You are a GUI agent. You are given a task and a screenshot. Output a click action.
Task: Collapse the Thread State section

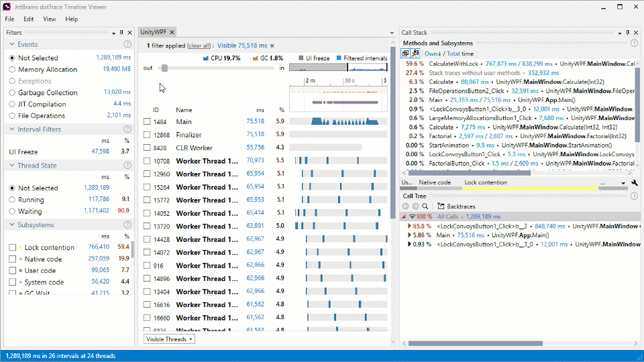click(12, 166)
